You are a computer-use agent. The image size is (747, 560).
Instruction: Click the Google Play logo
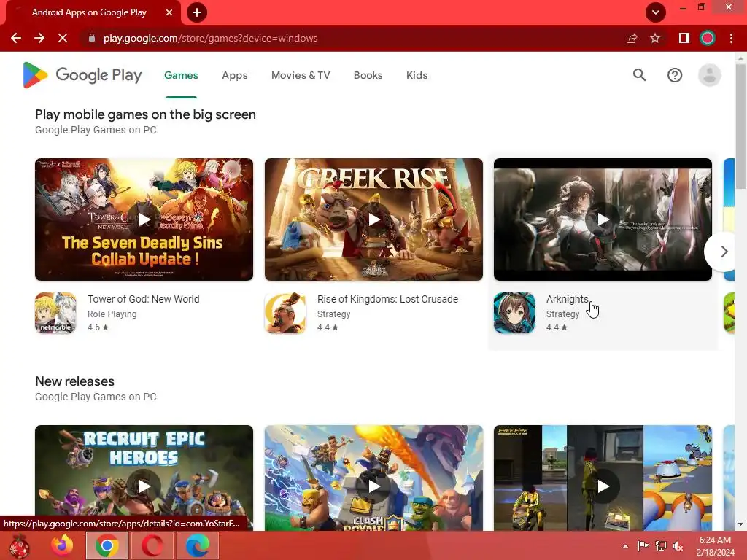click(x=82, y=75)
